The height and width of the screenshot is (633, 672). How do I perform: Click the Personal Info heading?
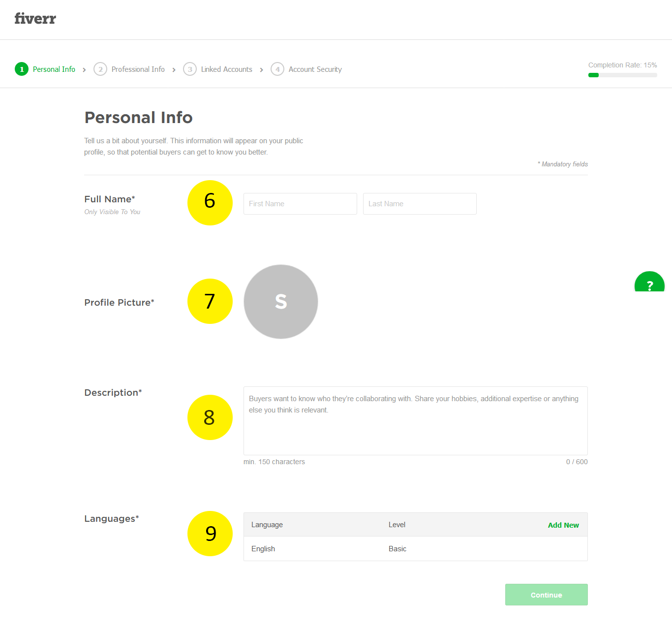(x=139, y=118)
